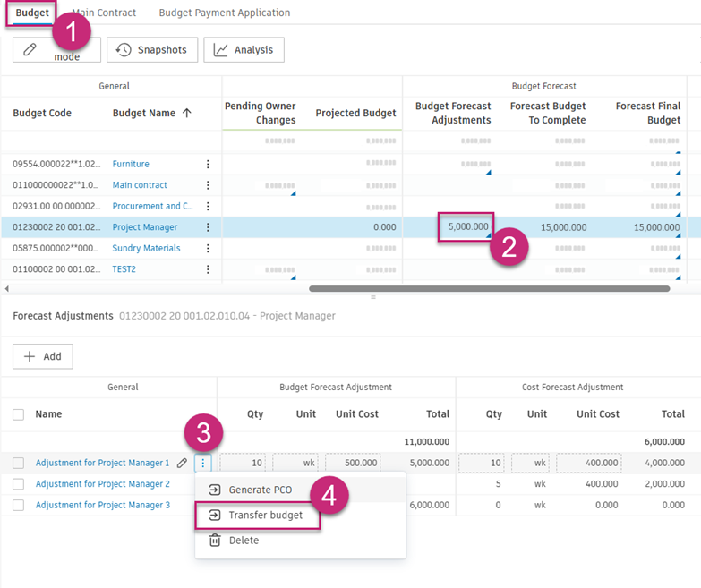Edit the budget Qty field showing 10
Screen dimensions: 701x588
click(x=243, y=463)
